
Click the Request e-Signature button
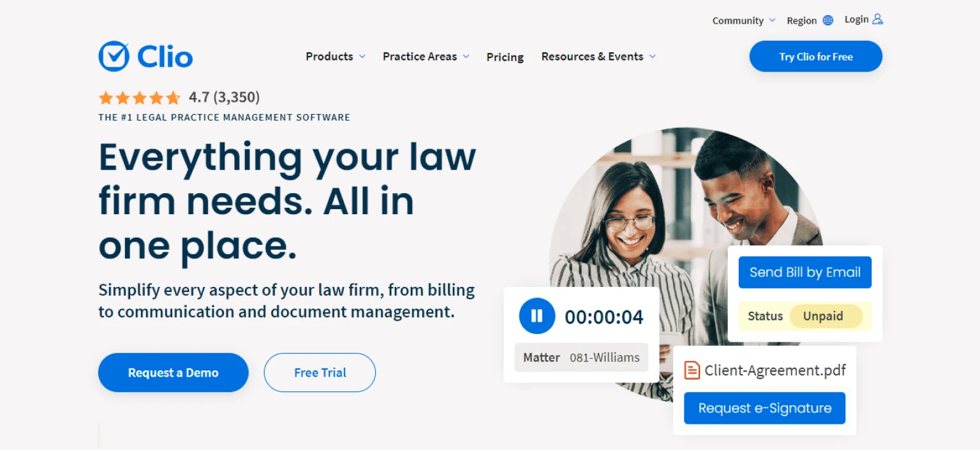tap(764, 408)
